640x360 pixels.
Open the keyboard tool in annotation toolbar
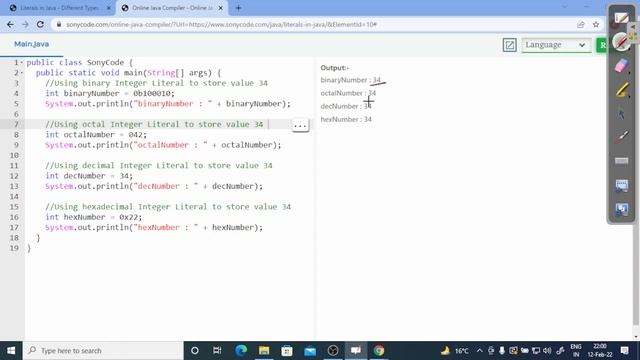[x=622, y=161]
